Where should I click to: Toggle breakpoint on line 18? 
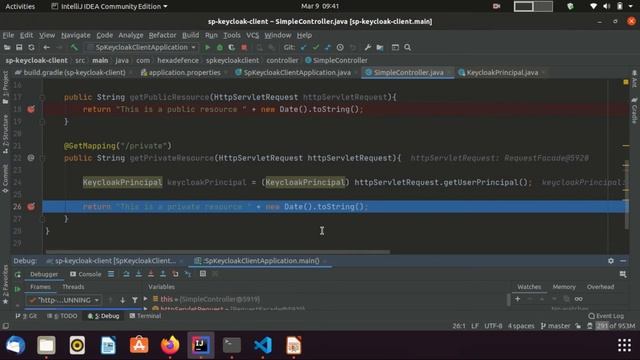point(31,109)
